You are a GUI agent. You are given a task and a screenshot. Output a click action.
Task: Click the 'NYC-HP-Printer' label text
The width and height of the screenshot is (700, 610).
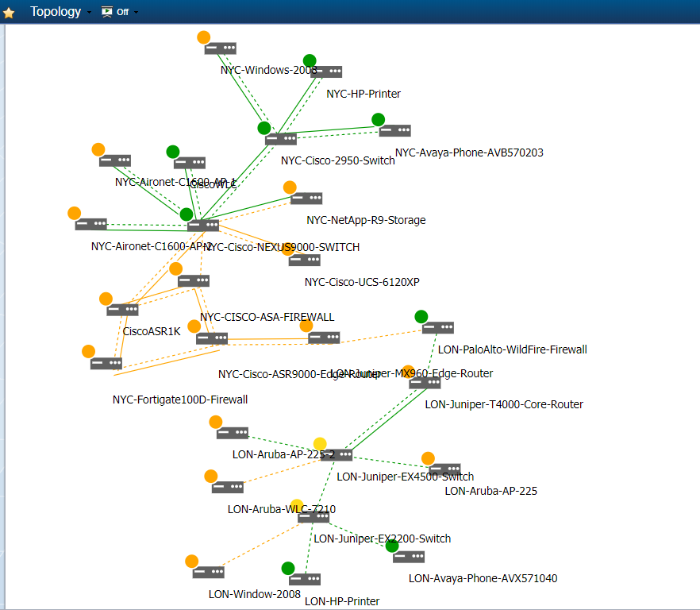point(363,94)
